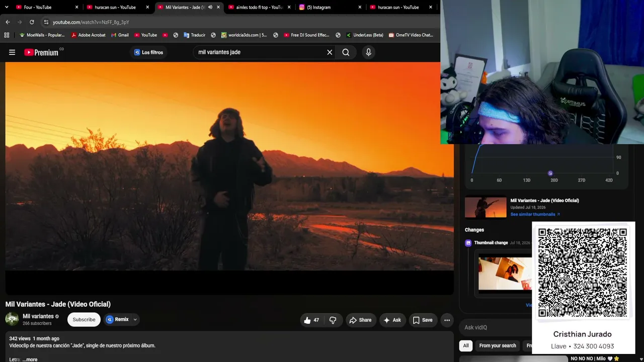The height and width of the screenshot is (362, 644).
Task: Clear the search box text
Action: pyautogui.click(x=330, y=52)
